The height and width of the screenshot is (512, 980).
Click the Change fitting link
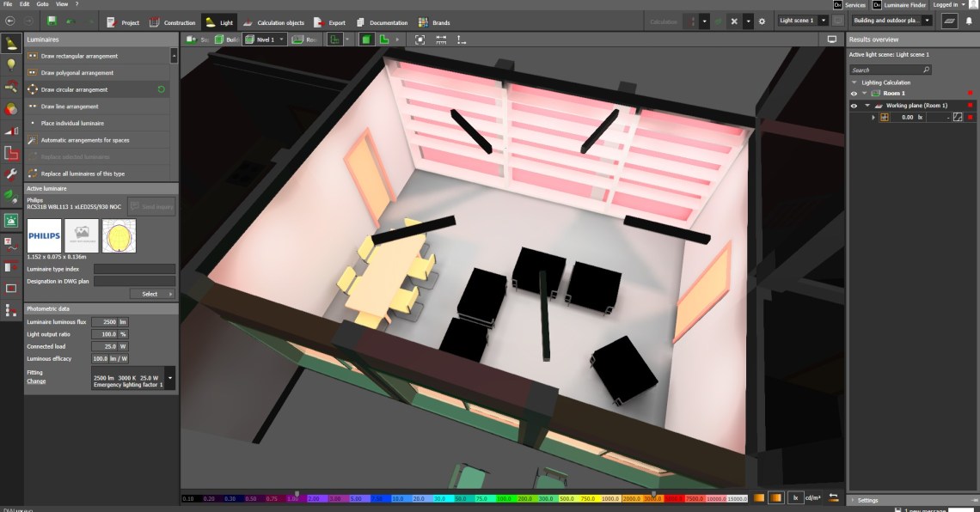(36, 381)
